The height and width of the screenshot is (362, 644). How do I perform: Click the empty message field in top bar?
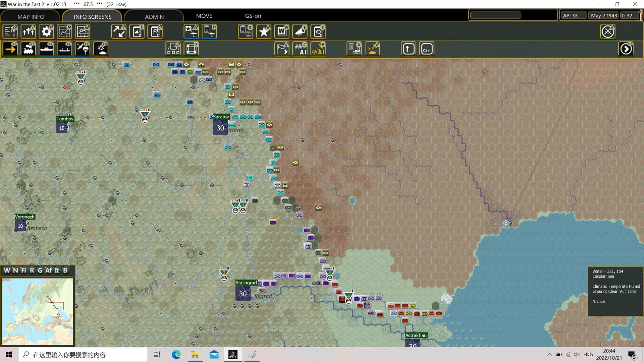click(x=496, y=15)
